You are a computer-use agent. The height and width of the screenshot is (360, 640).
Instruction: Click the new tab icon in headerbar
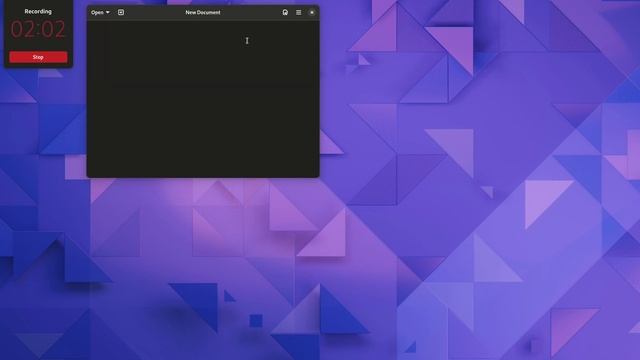point(121,12)
